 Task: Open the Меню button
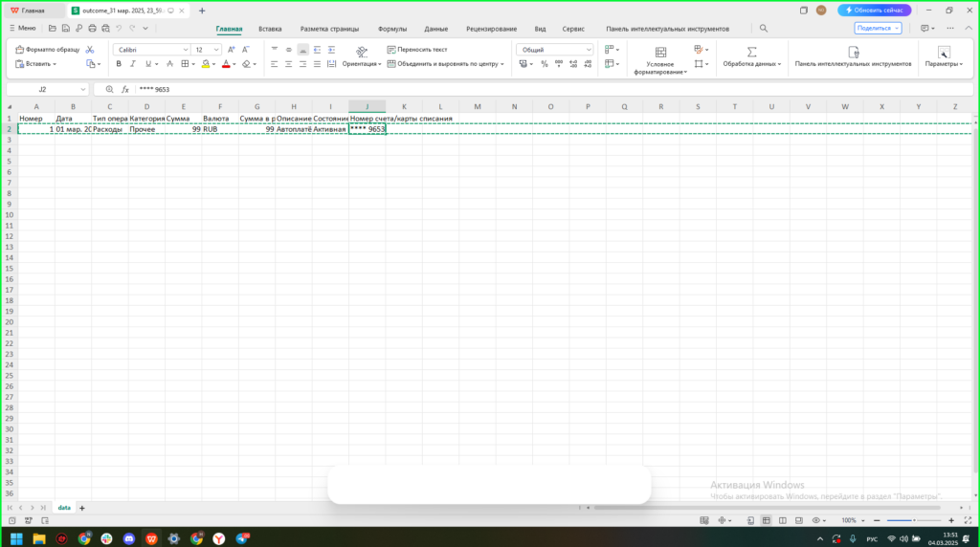[x=23, y=28]
